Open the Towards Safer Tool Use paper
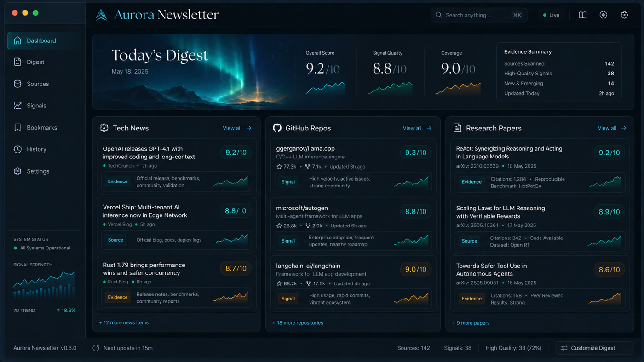Screen dimensions: 644x362 click(x=491, y=270)
